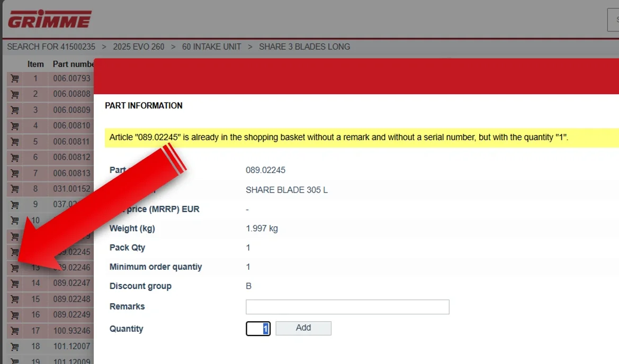Select part number 006.00812 cell
Screen dimensions: 619x364
[x=72, y=157]
